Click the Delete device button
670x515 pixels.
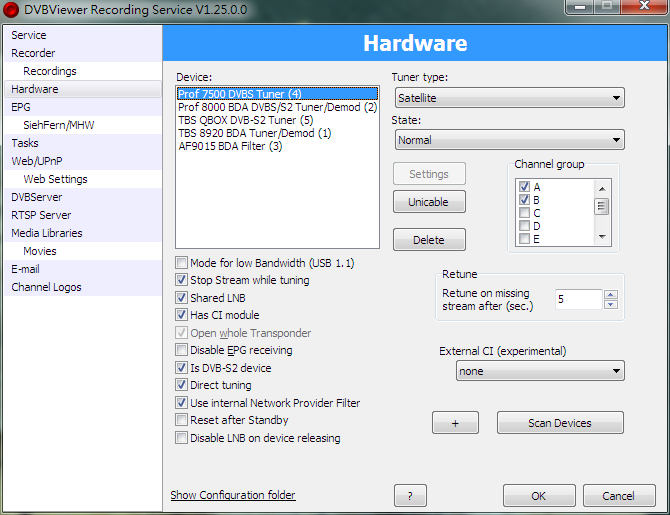click(429, 240)
